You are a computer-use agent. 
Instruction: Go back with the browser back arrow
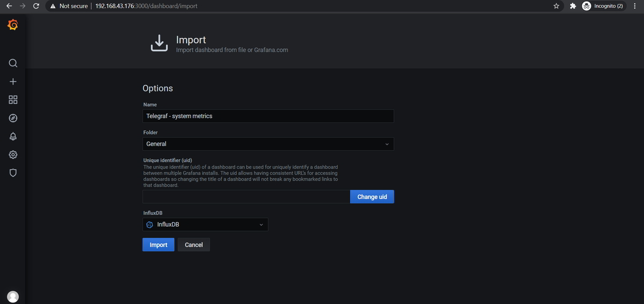pos(9,6)
